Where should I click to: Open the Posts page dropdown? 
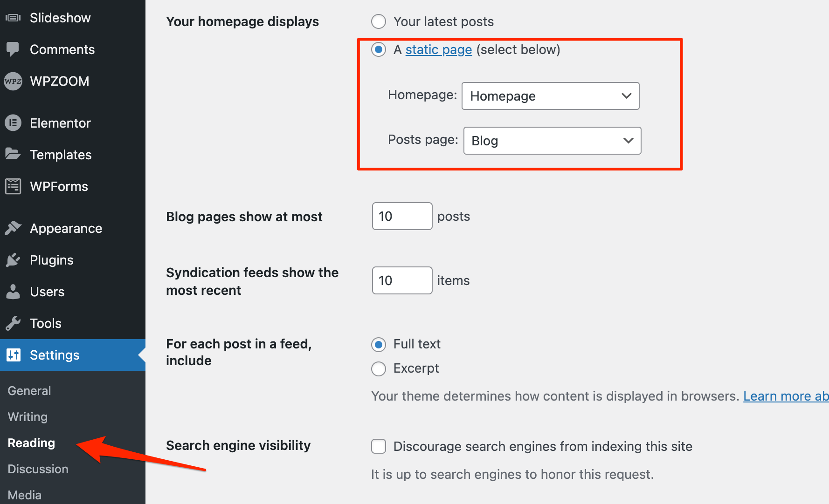tap(552, 141)
